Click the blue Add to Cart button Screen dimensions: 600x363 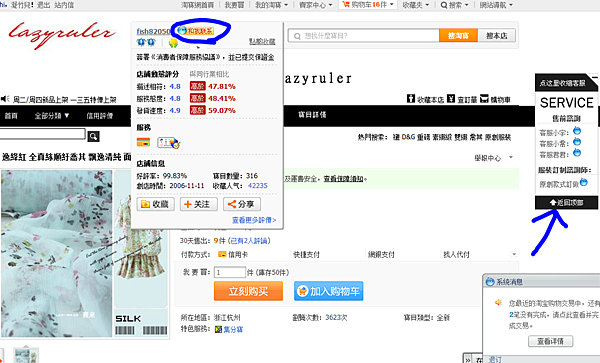(x=329, y=291)
